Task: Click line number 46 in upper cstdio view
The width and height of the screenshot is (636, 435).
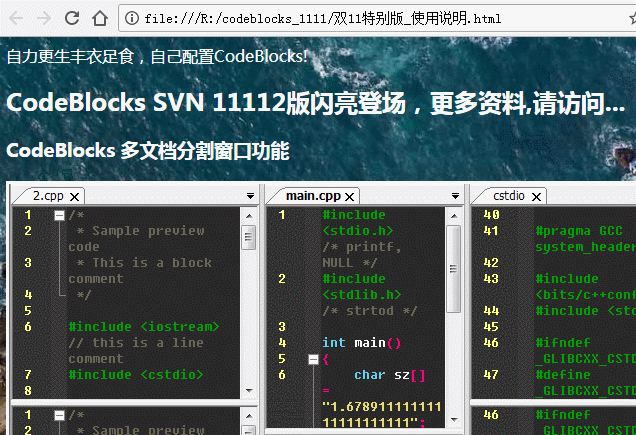Action: [491, 343]
